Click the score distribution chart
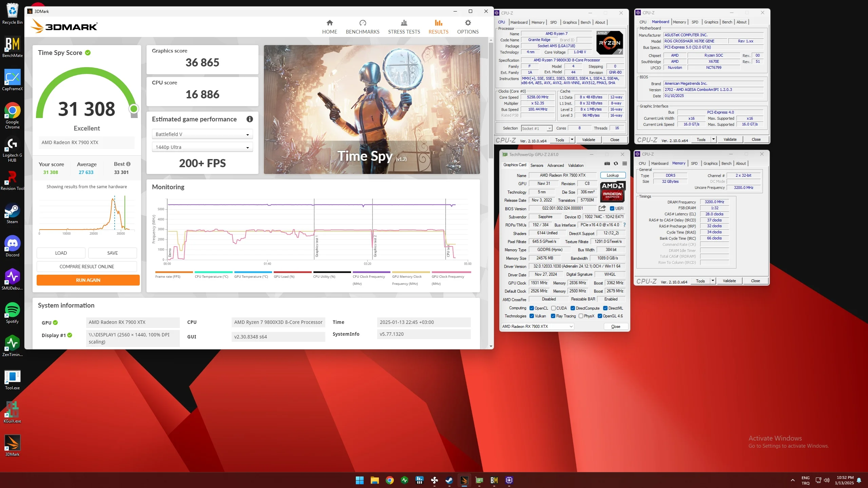The image size is (868, 488). click(x=87, y=214)
